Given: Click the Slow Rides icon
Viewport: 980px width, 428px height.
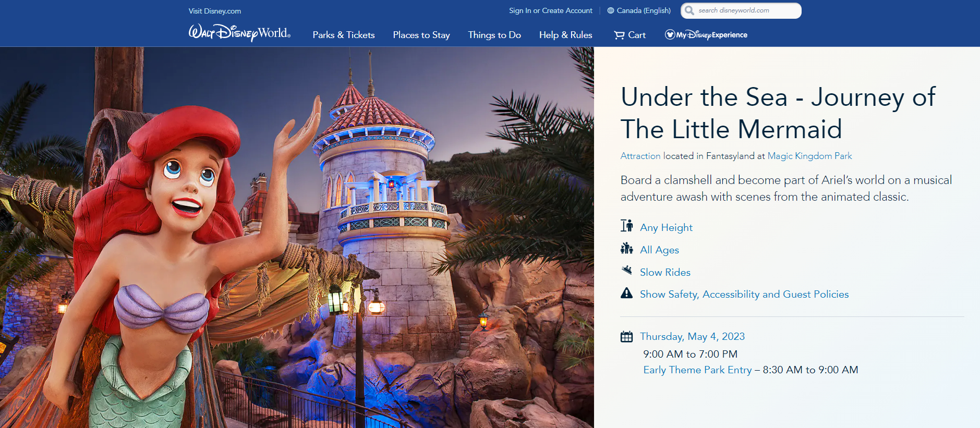Looking at the screenshot, I should tap(627, 270).
